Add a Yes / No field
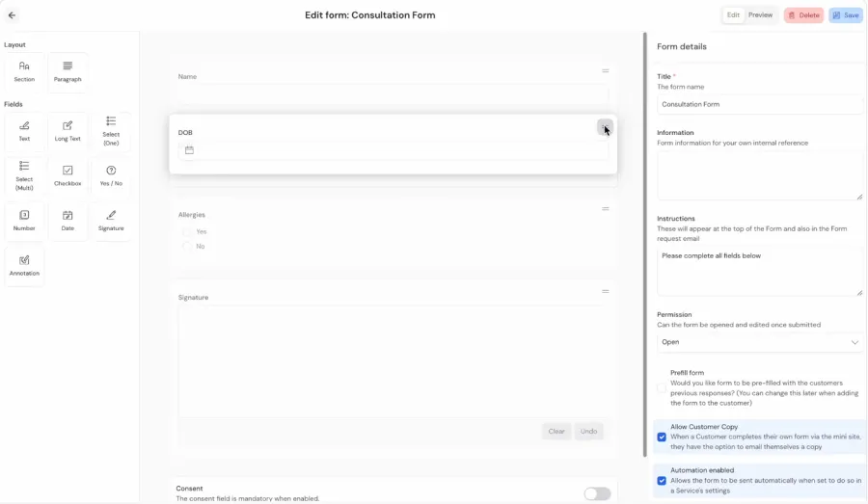This screenshot has height=504, width=868. click(111, 176)
